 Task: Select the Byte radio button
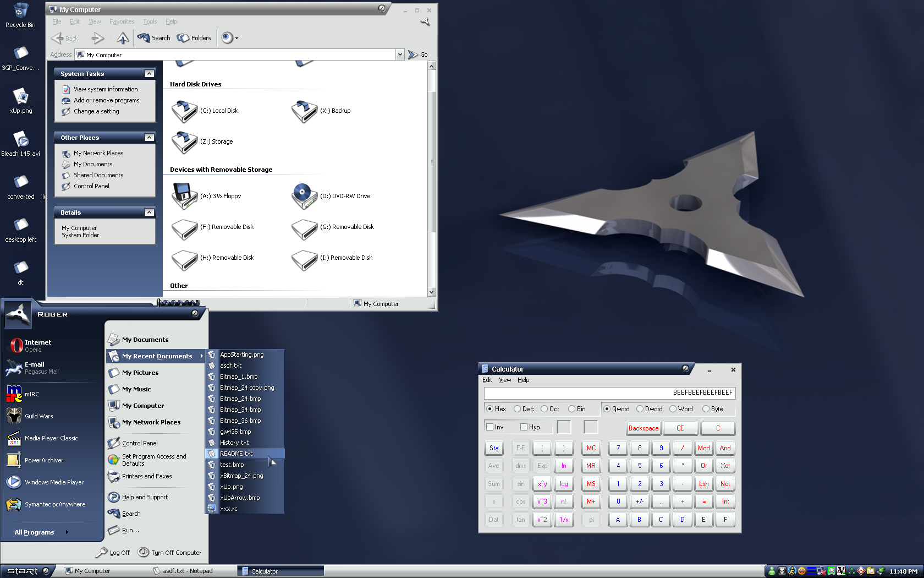[706, 409]
